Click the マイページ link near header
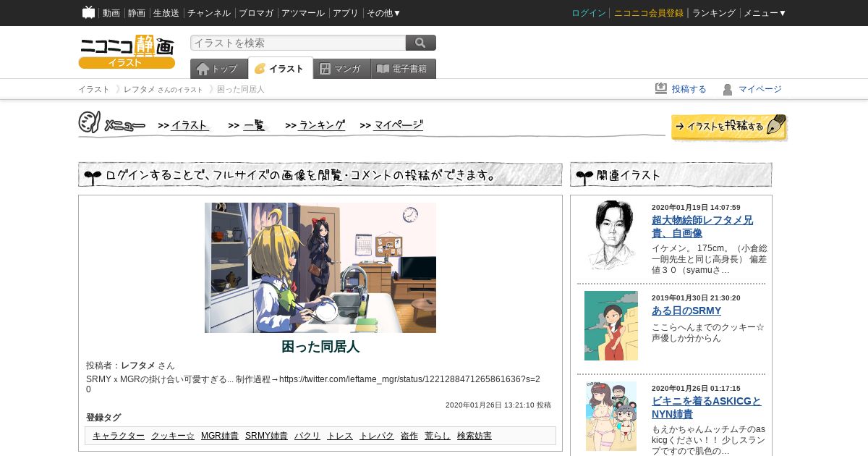Viewport: 868px width, 456px height. (x=760, y=89)
